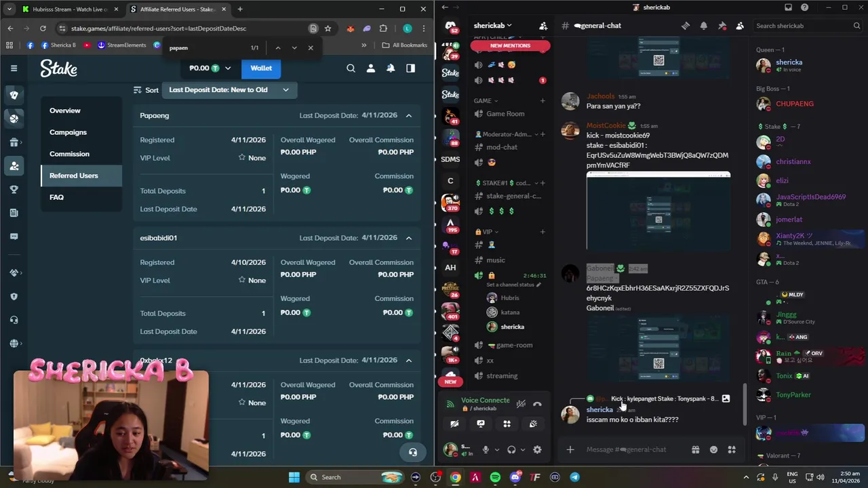Switch to Hubrisss Stream Kick tab

(70, 9)
